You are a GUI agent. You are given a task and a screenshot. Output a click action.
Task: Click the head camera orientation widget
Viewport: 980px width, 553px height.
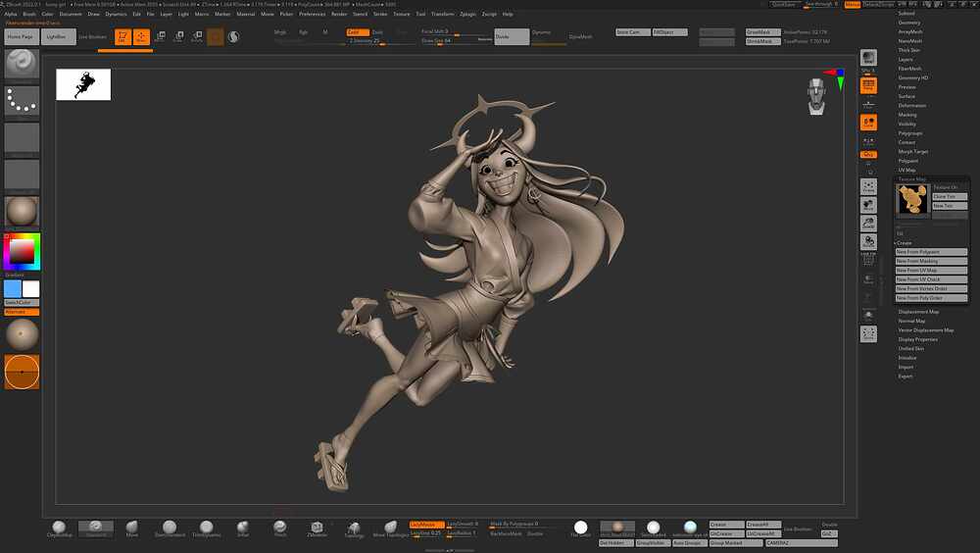point(816,97)
